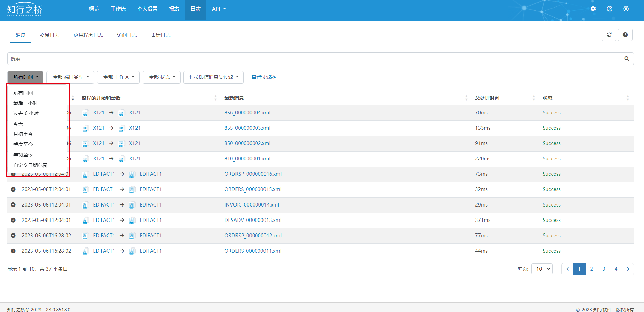The image size is (644, 312).
Task: Click the log help button beside refresh
Action: (x=625, y=35)
